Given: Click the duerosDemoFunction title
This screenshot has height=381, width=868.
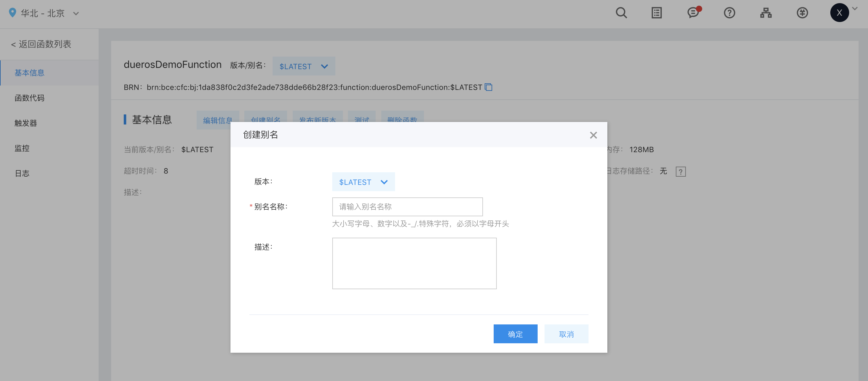Looking at the screenshot, I should 172,64.
